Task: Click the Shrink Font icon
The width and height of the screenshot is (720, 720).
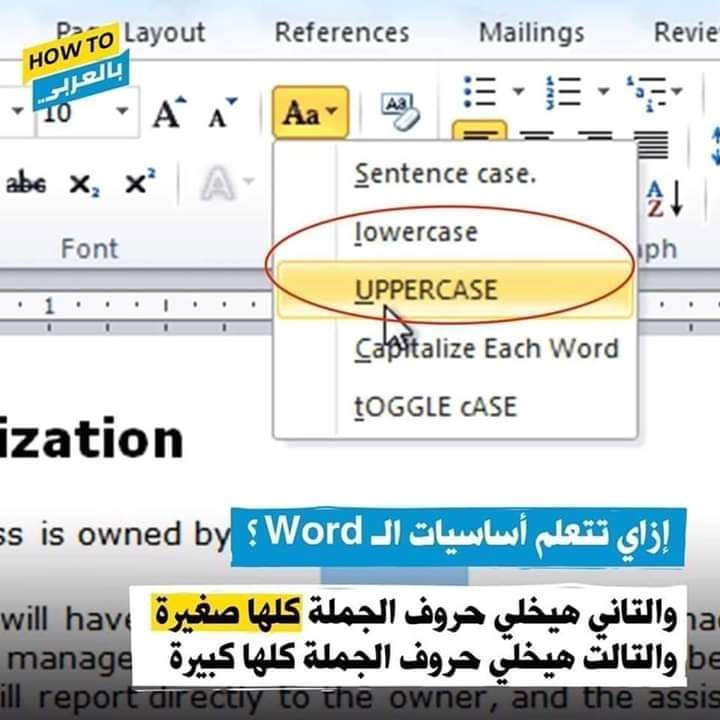Action: pyautogui.click(x=222, y=114)
